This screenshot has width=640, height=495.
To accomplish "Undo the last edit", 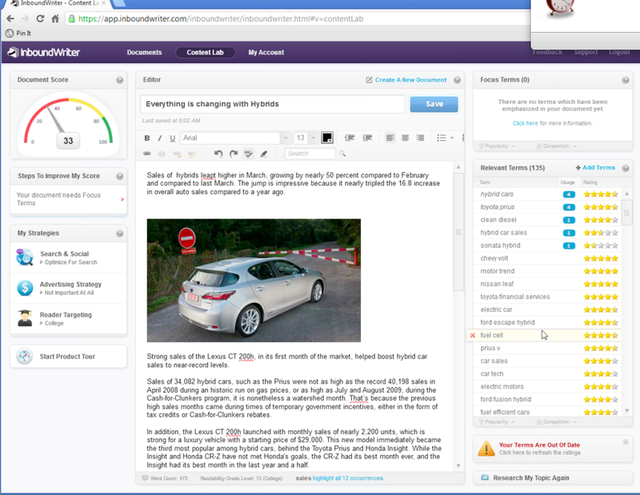I will point(218,153).
